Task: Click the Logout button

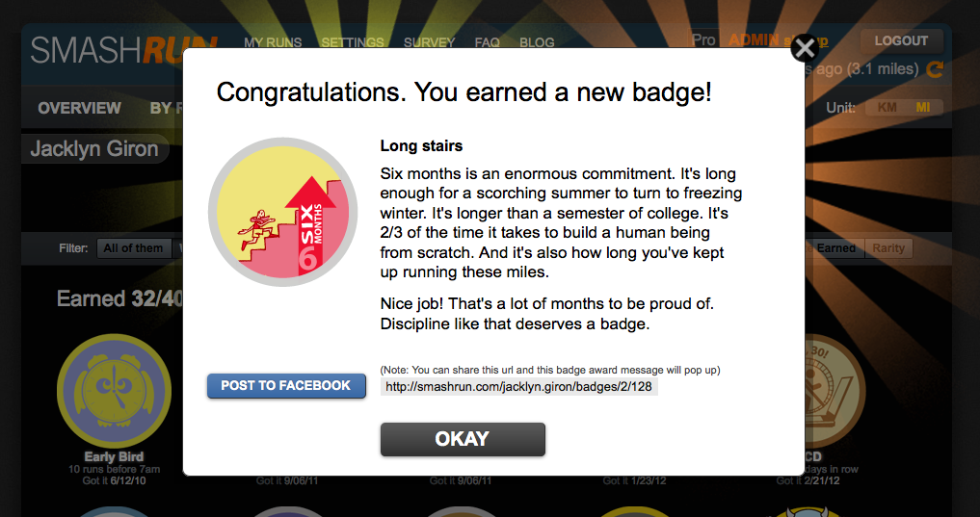Action: coord(901,41)
